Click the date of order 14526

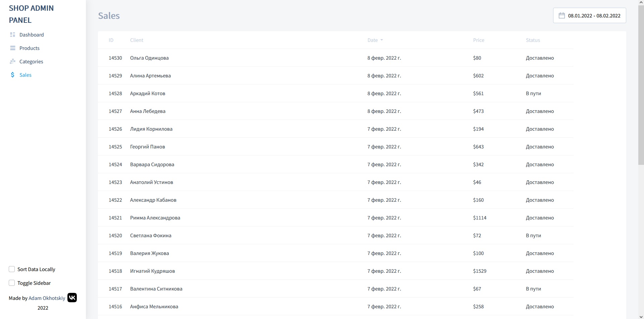384,129
